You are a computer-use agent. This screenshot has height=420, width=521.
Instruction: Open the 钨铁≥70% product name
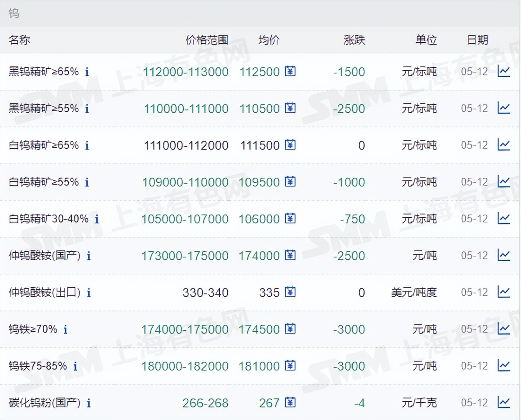click(33, 330)
